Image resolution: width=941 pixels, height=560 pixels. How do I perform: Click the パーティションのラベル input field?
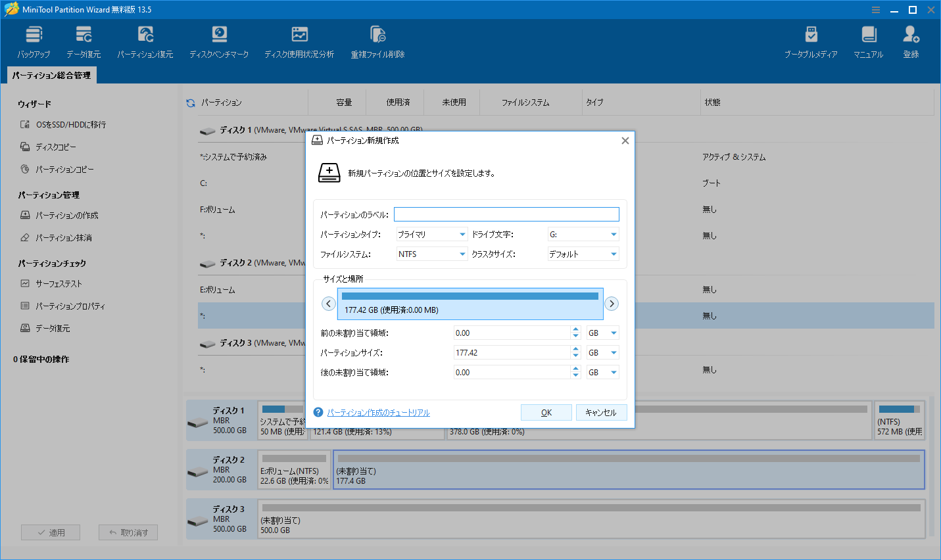[x=506, y=214]
